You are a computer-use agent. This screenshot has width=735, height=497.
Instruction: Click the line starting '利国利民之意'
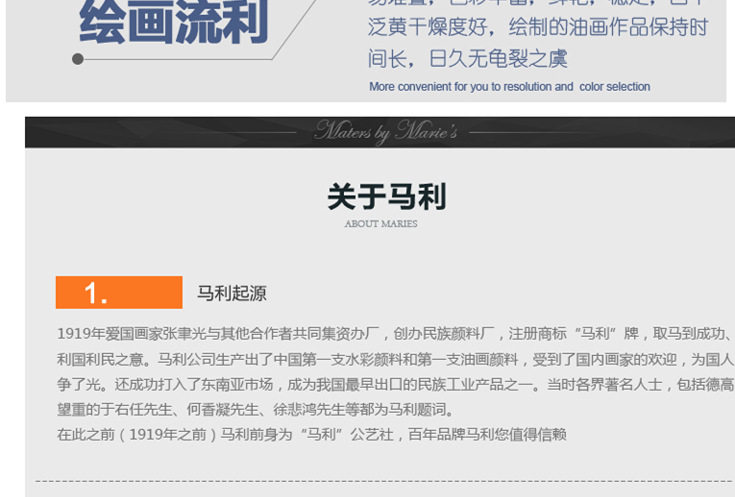pyautogui.click(x=395, y=360)
